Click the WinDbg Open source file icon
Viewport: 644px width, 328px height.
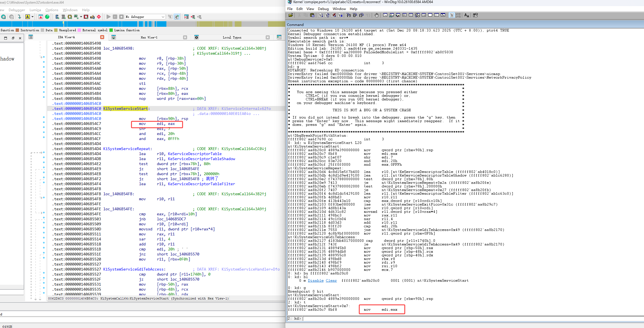click(291, 15)
